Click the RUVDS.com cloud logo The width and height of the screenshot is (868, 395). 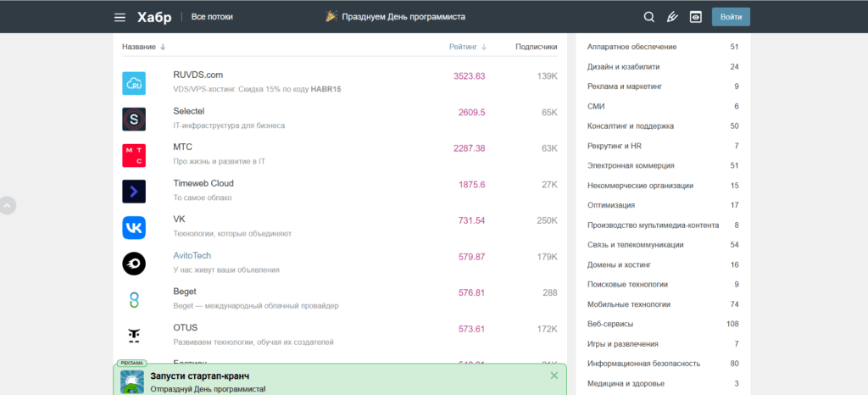[134, 82]
